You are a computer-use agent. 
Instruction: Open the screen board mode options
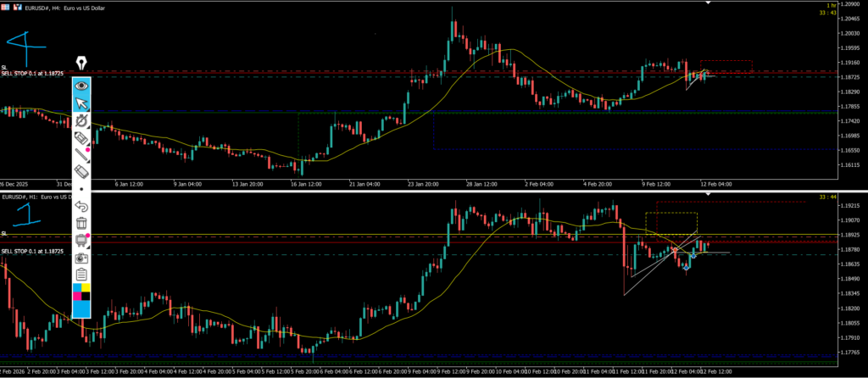pos(81,241)
